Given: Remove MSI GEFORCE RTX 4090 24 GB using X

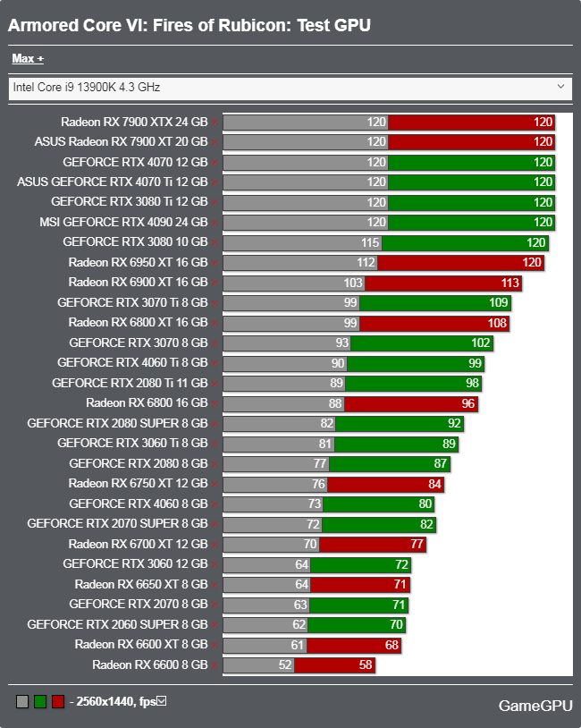Looking at the screenshot, I should click(215, 224).
